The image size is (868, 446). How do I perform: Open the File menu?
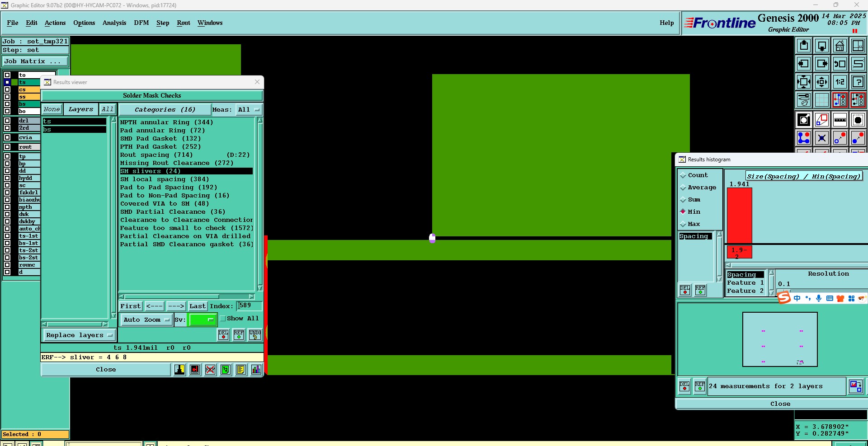pyautogui.click(x=13, y=23)
